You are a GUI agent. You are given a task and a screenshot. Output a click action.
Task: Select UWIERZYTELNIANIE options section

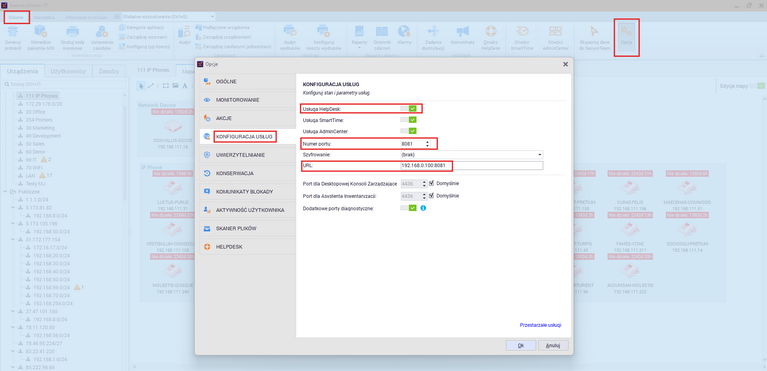click(x=248, y=155)
